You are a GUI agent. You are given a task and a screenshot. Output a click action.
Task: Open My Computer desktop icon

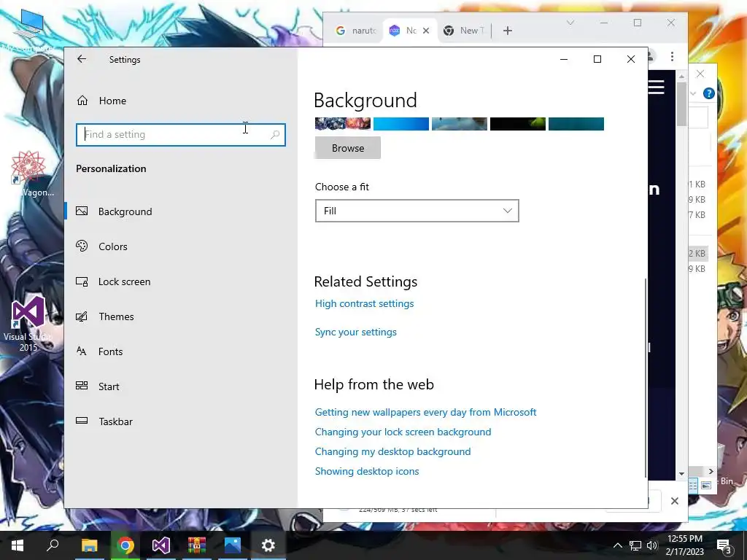[x=28, y=29]
